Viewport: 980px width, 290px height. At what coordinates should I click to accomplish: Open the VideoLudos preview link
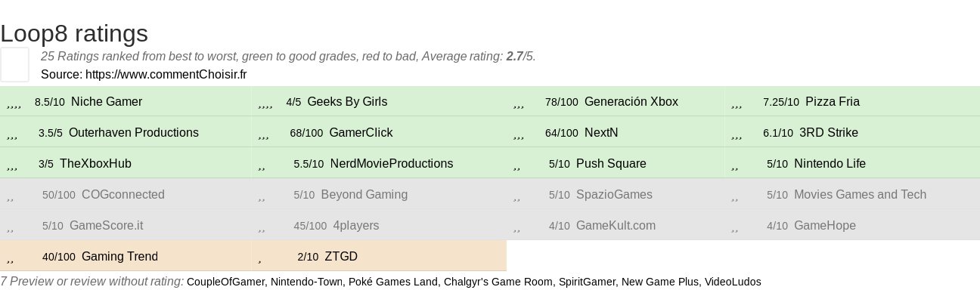click(x=732, y=282)
